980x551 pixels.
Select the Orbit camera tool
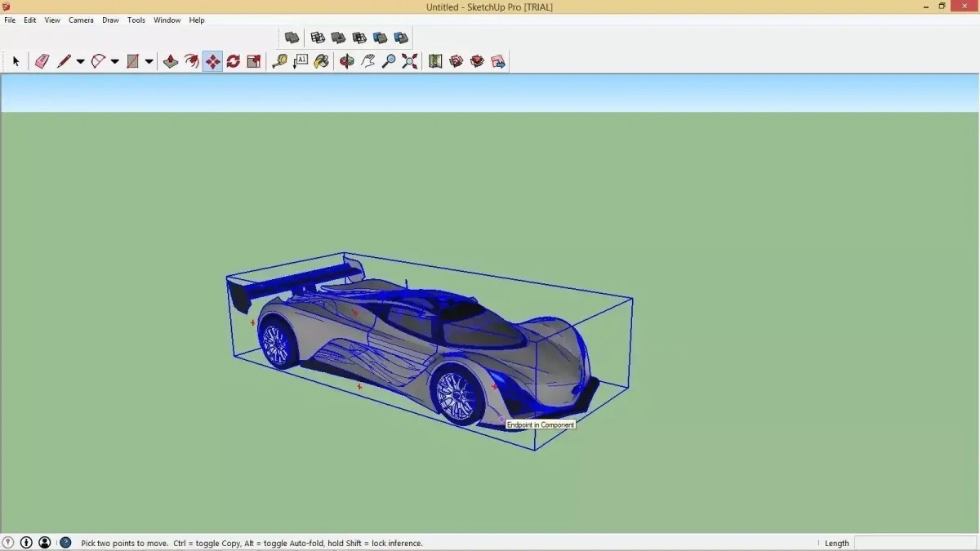tap(346, 60)
